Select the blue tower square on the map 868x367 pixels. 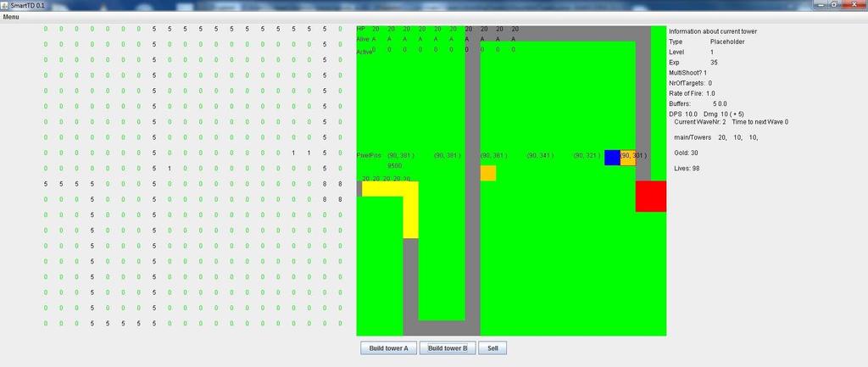pos(612,158)
